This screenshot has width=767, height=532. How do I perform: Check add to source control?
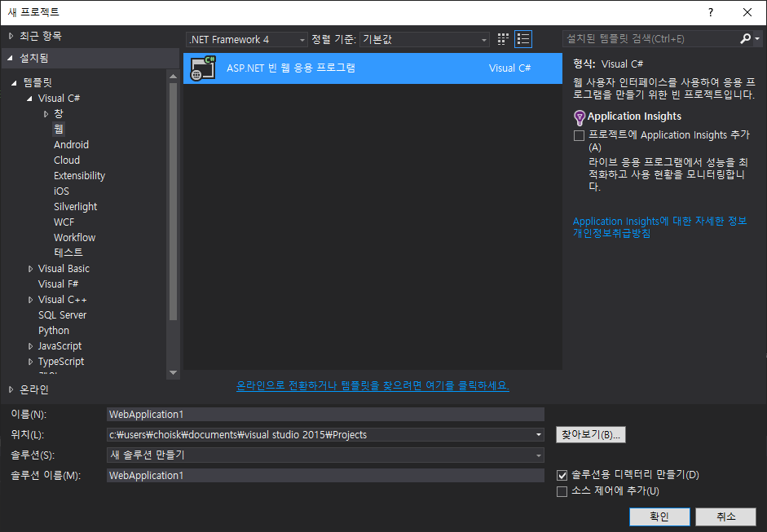pos(562,491)
